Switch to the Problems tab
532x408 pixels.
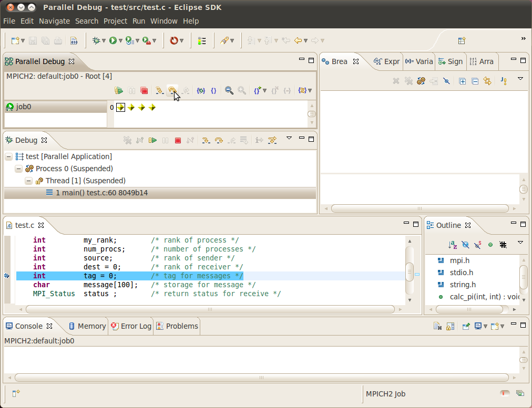[177, 326]
